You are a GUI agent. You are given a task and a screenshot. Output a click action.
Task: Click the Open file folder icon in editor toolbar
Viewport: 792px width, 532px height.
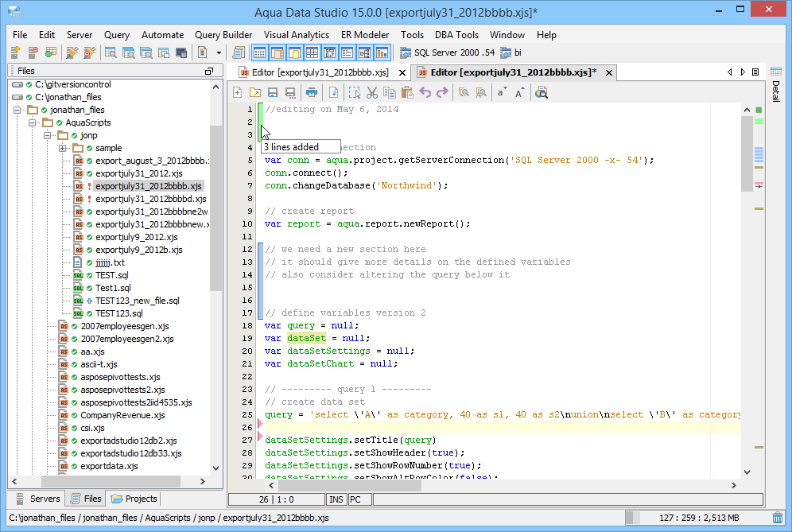click(255, 92)
